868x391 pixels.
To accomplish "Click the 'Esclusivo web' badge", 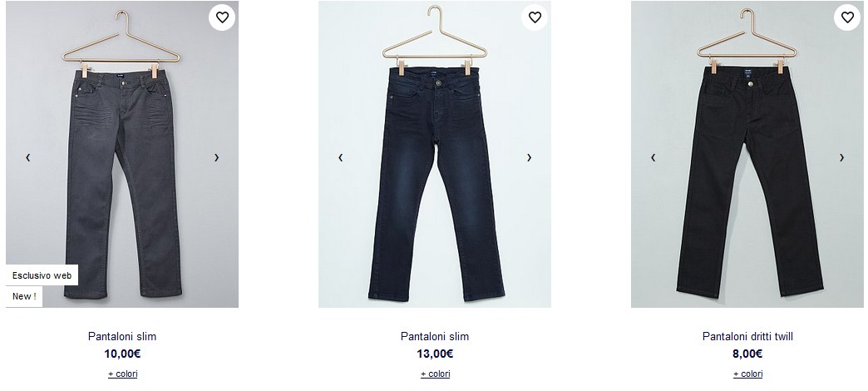I will pos(42,275).
